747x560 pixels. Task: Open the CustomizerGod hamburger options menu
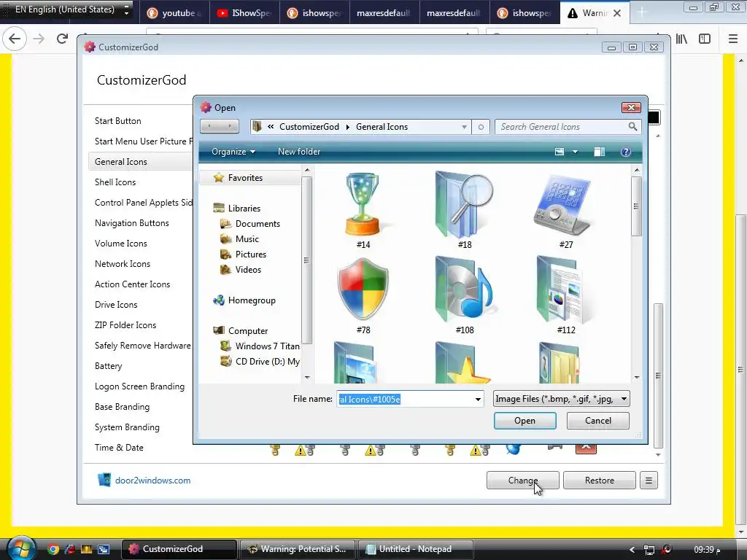tap(649, 481)
